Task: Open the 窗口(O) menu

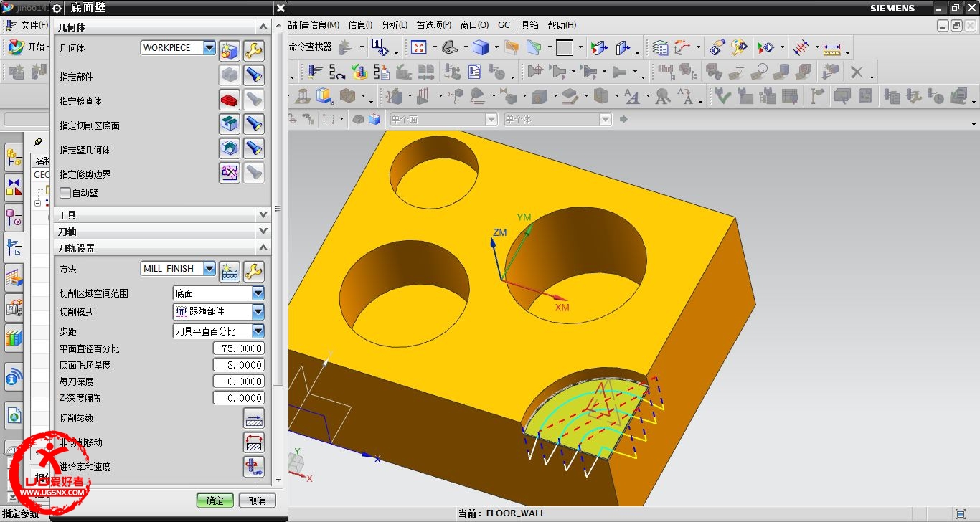Action: click(473, 25)
